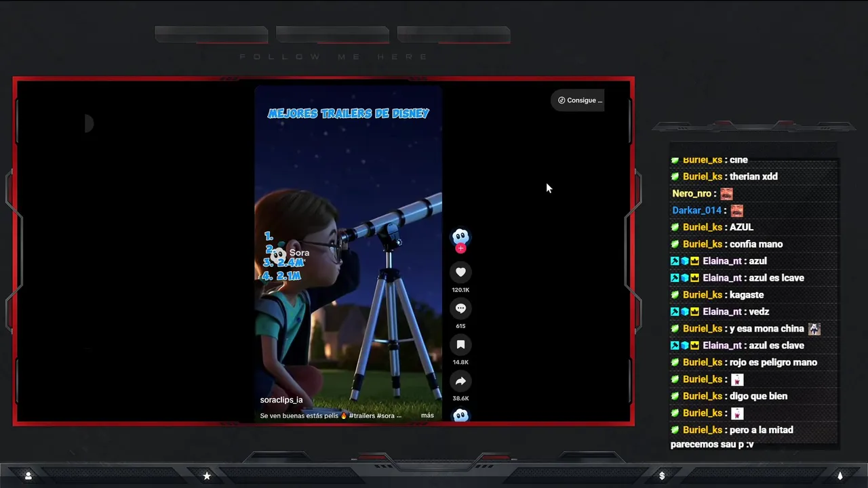Screen dimensions: 868x488
Task: Expand the caption with 'más'
Action: click(x=427, y=415)
